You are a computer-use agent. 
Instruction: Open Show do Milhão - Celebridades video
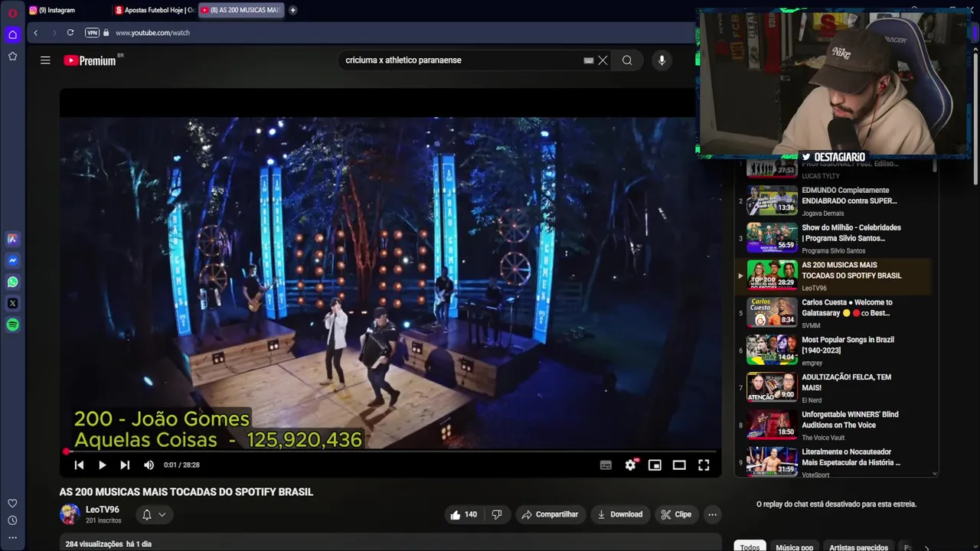(835, 239)
